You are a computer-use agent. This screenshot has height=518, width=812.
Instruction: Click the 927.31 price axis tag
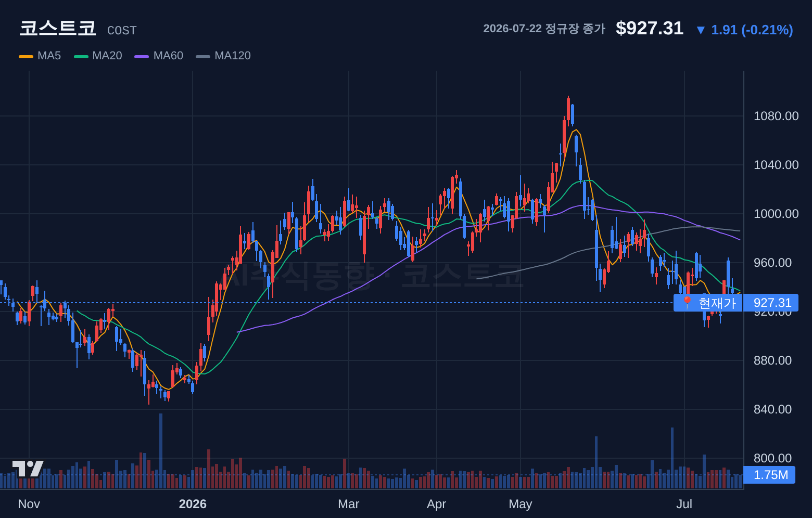pyautogui.click(x=771, y=303)
